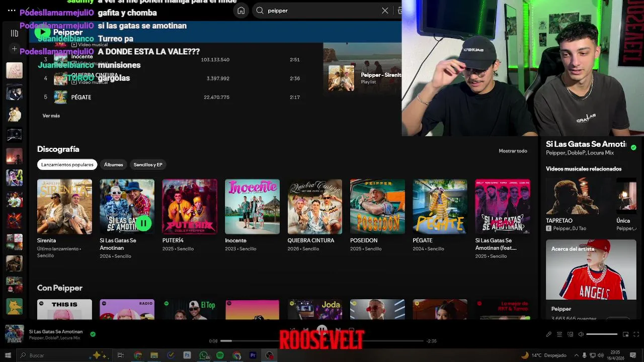Open Photoshop from taskbar
This screenshot has height=362, width=644.
(x=187, y=355)
